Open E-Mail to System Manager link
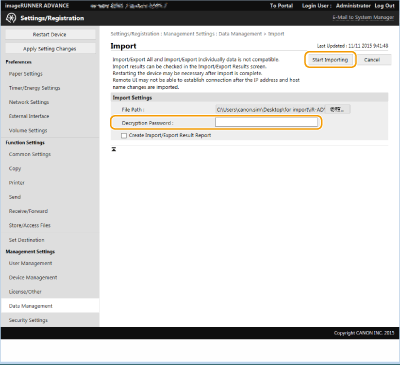 point(363,17)
